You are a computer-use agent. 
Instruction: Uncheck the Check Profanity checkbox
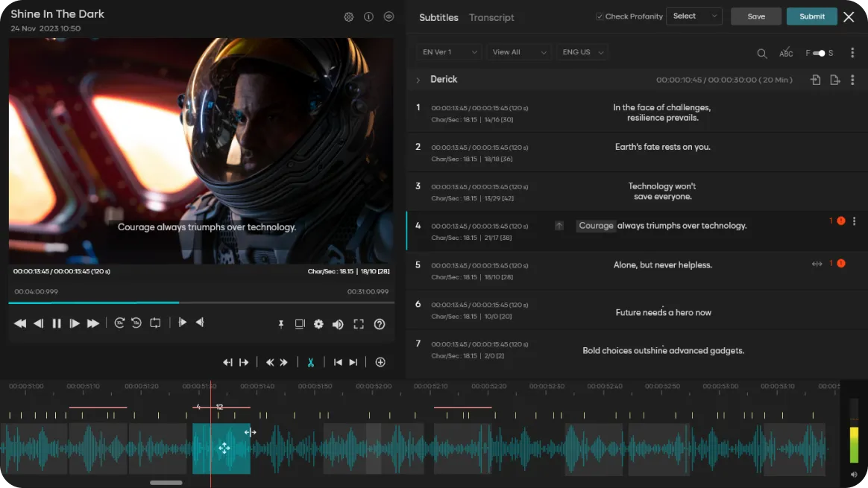tap(600, 16)
